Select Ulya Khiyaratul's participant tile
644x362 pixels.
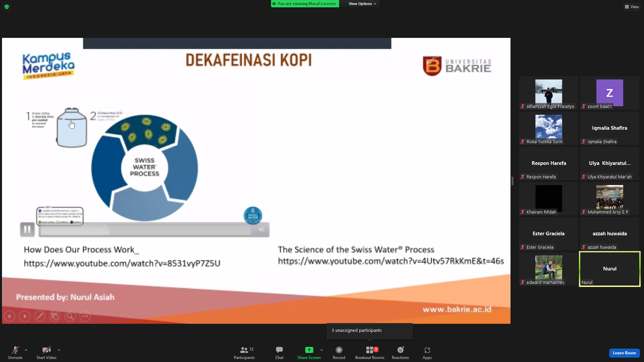[x=610, y=163]
